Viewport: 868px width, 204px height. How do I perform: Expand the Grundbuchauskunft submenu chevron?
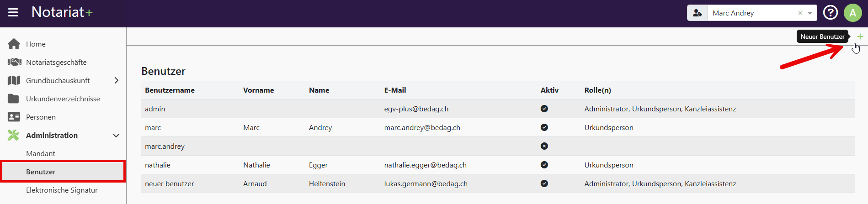pyautogui.click(x=116, y=80)
